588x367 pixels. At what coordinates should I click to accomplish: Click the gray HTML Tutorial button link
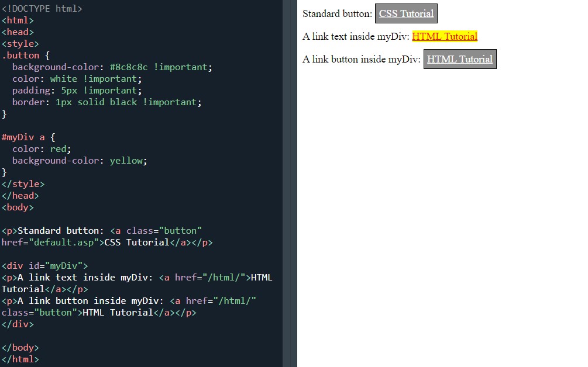[459, 59]
